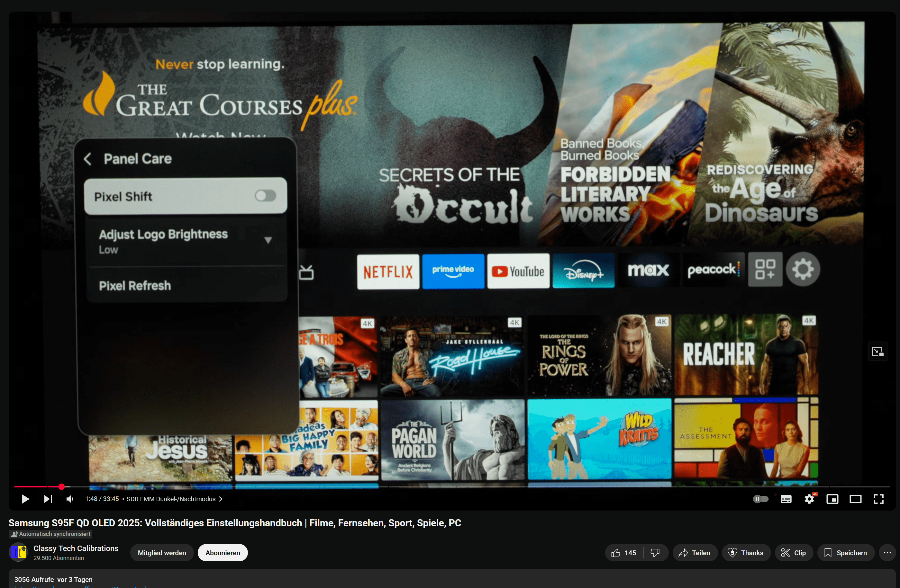Select the Road House thumbnail
900x588 pixels.
click(452, 357)
